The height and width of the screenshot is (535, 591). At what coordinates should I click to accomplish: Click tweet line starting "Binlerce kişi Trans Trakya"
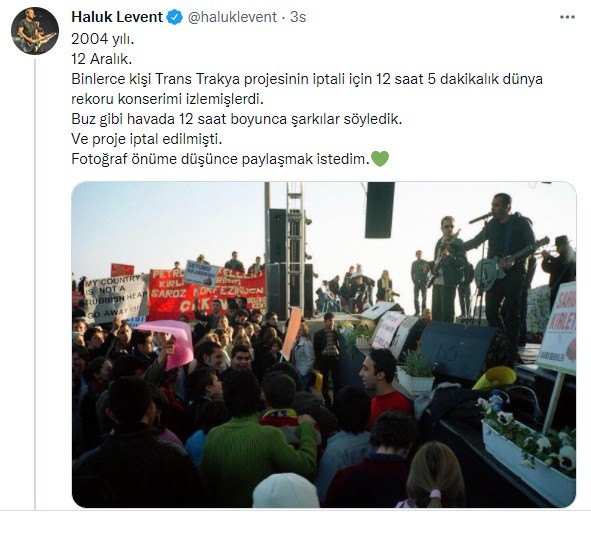pyautogui.click(x=307, y=79)
